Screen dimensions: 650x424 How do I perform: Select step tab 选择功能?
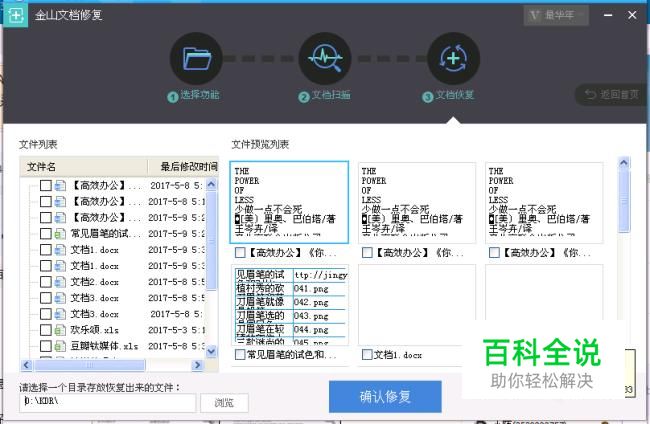coord(194,96)
